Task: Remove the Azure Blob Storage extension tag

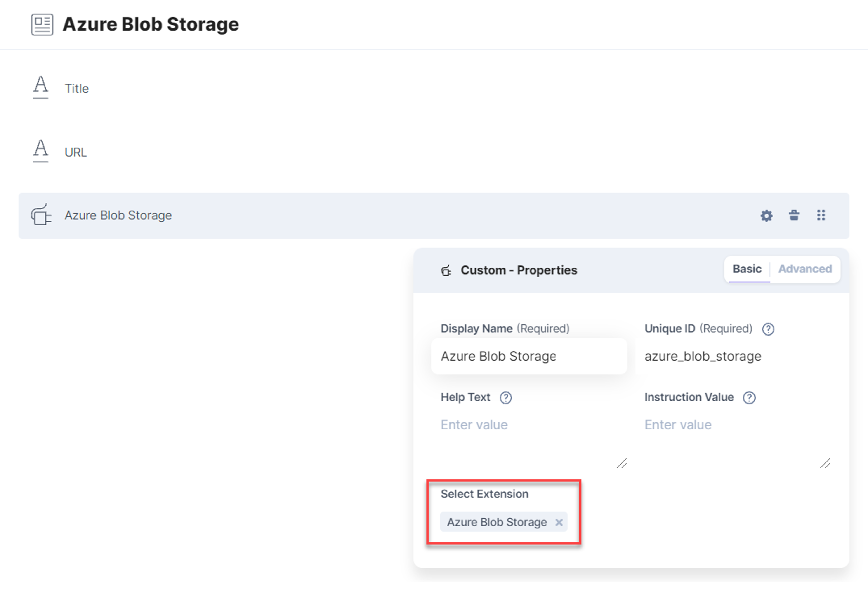Action: (x=559, y=523)
